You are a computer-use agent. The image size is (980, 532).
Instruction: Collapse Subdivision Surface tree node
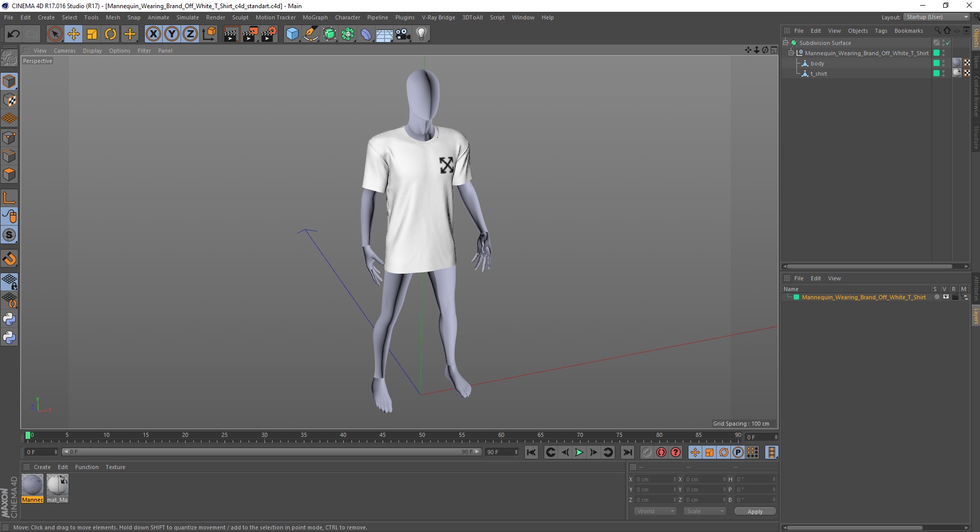coord(786,42)
